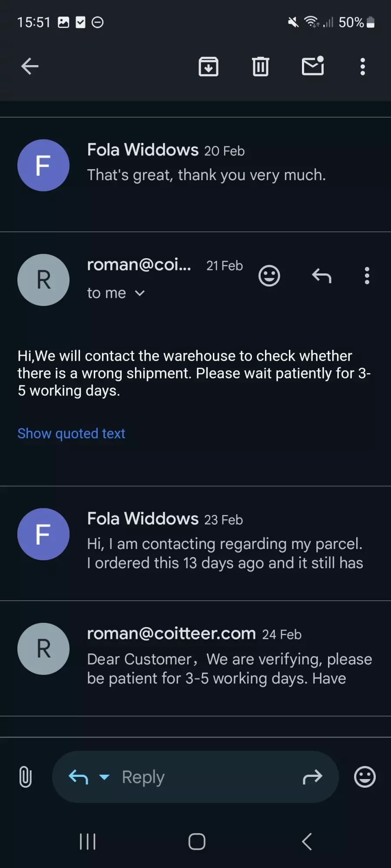
Task: Open emoji picker beside the reply box
Action: pyautogui.click(x=365, y=777)
